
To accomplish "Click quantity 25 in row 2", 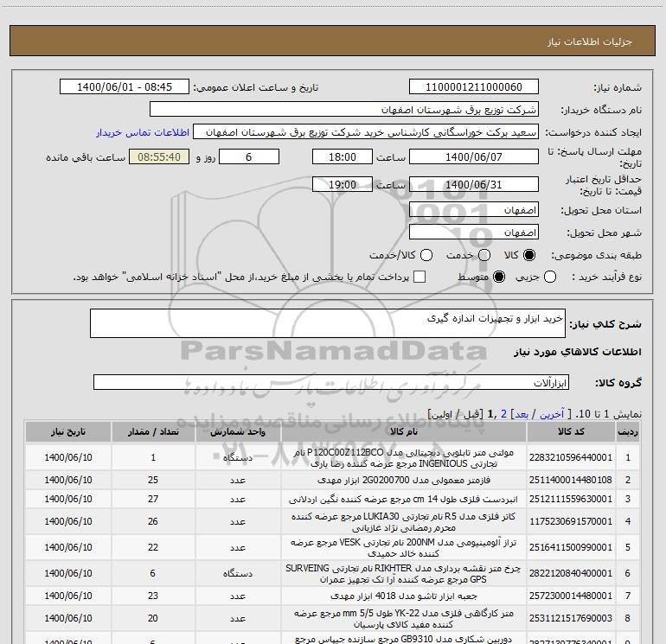I will pos(153,480).
